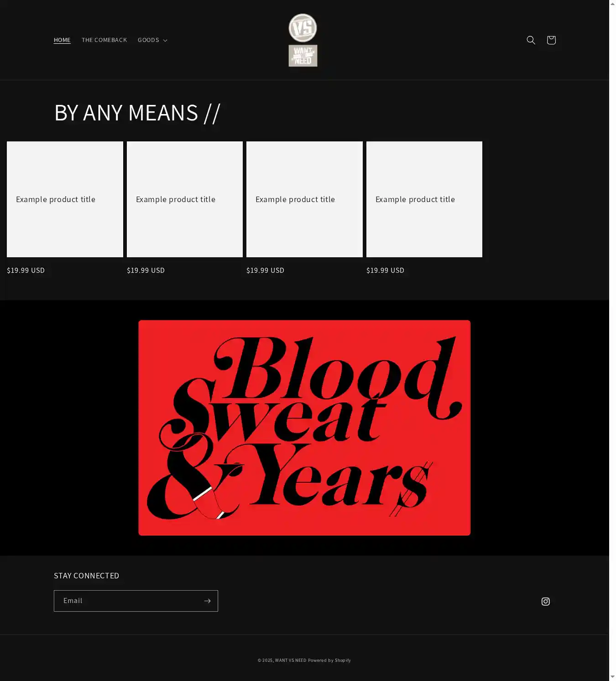Focus the Email input field

(128, 601)
